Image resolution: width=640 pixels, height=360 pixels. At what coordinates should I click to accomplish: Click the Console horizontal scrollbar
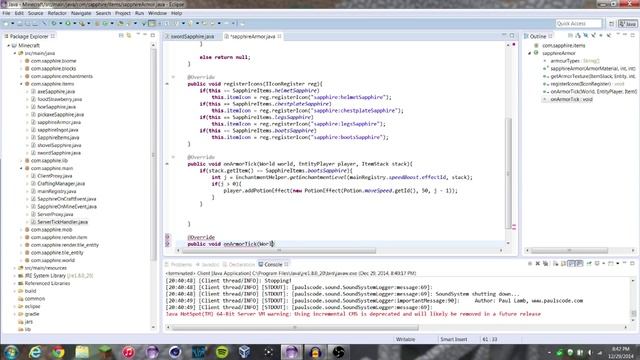pos(295,327)
